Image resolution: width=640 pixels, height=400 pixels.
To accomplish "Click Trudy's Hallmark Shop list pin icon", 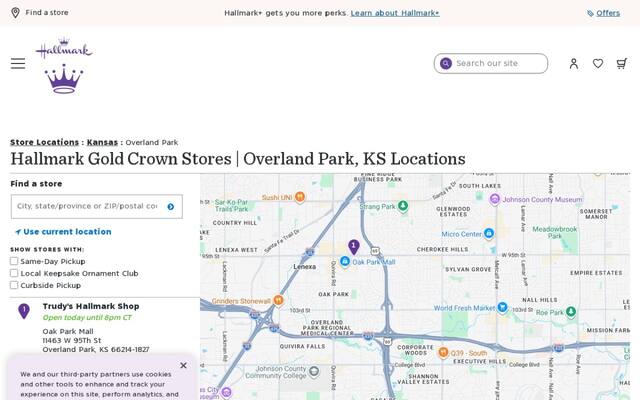I will tap(24, 311).
